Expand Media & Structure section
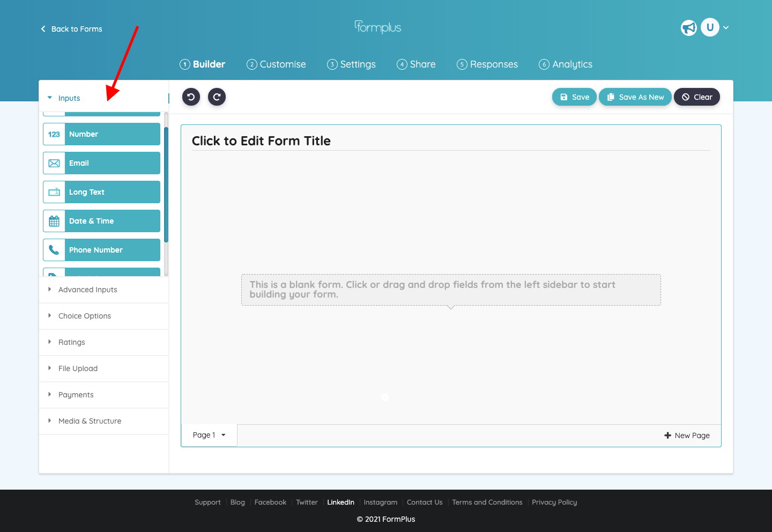This screenshot has height=532, width=772. click(x=104, y=421)
